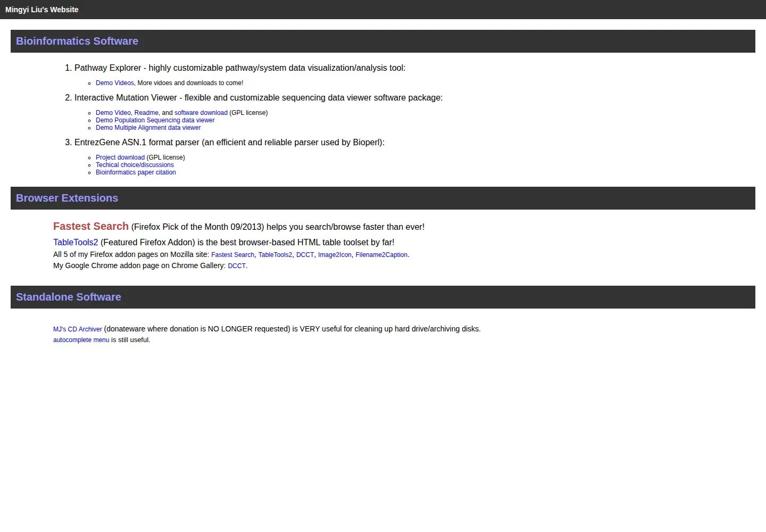Viewport: 766px width, 532px height.
Task: Click the Bioinformatics Software section heading
Action: [x=77, y=41]
